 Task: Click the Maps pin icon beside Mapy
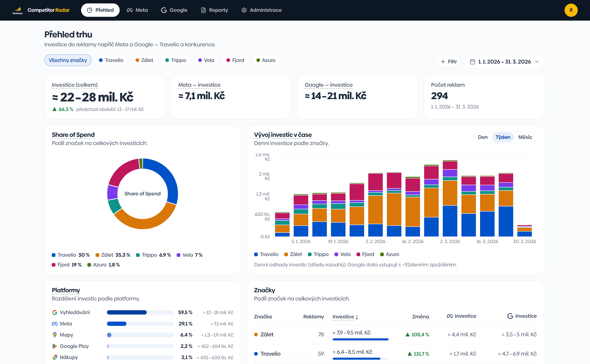[55, 335]
